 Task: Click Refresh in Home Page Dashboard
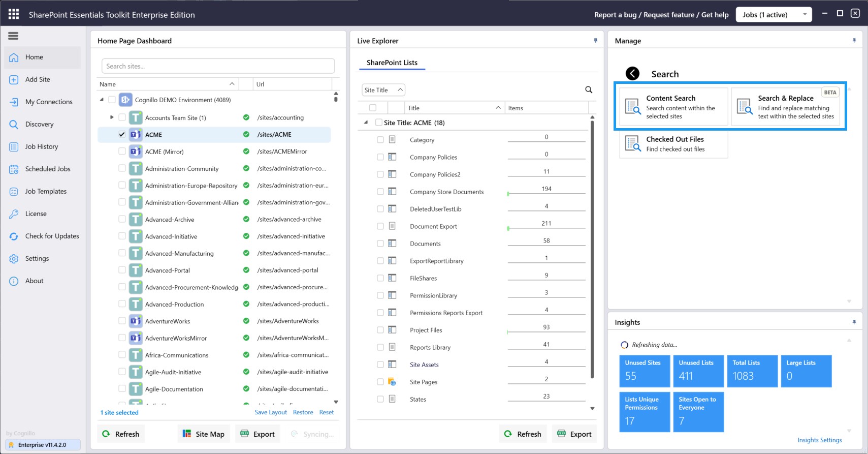click(x=121, y=434)
